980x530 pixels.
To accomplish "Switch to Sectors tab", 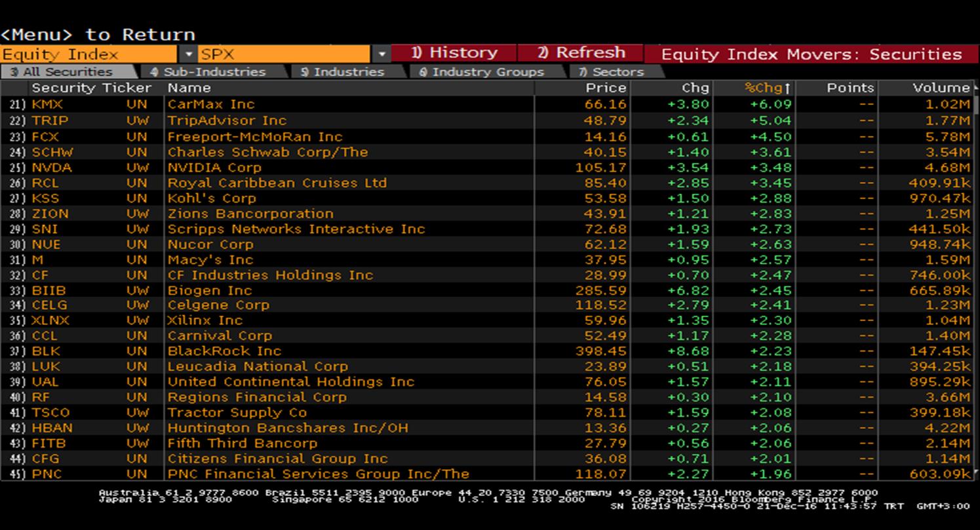I will [x=611, y=72].
